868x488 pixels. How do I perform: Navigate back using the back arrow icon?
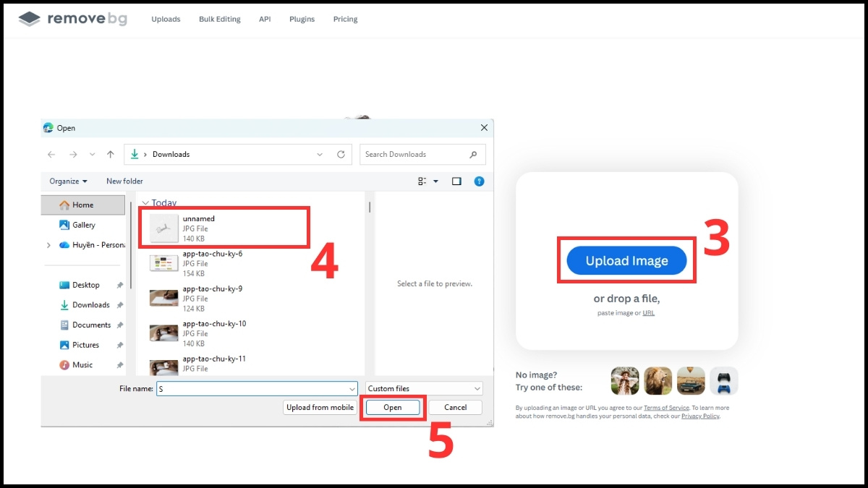[51, 154]
